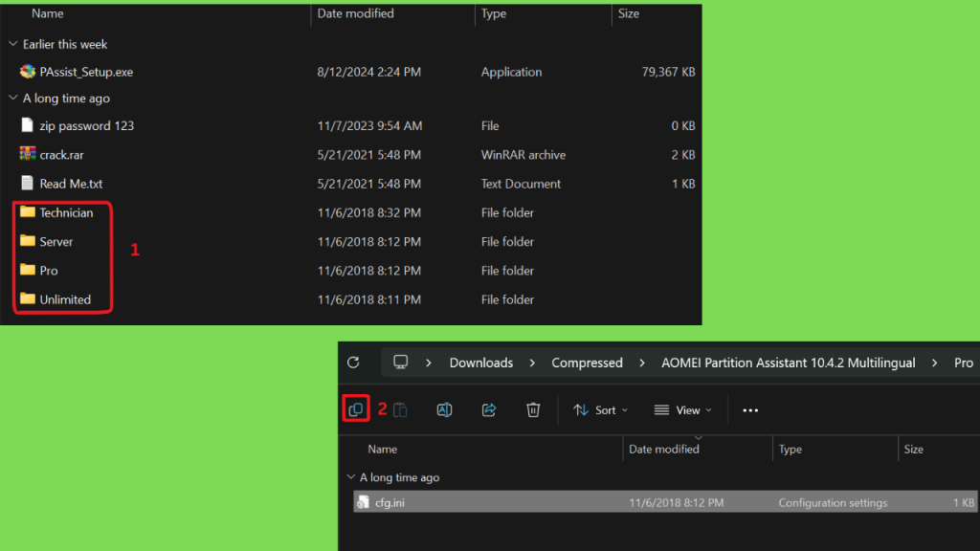The height and width of the screenshot is (551, 980).
Task: Click the Server folder icon
Action: tap(27, 240)
